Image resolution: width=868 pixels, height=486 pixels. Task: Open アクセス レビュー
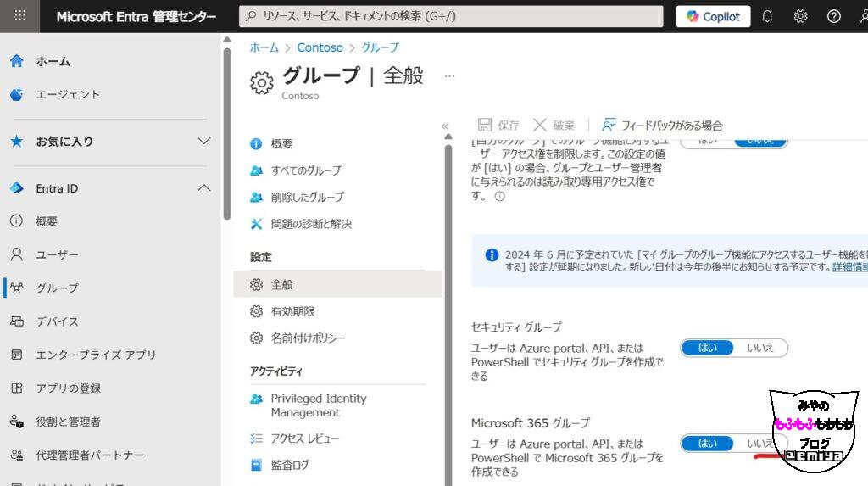tap(305, 439)
